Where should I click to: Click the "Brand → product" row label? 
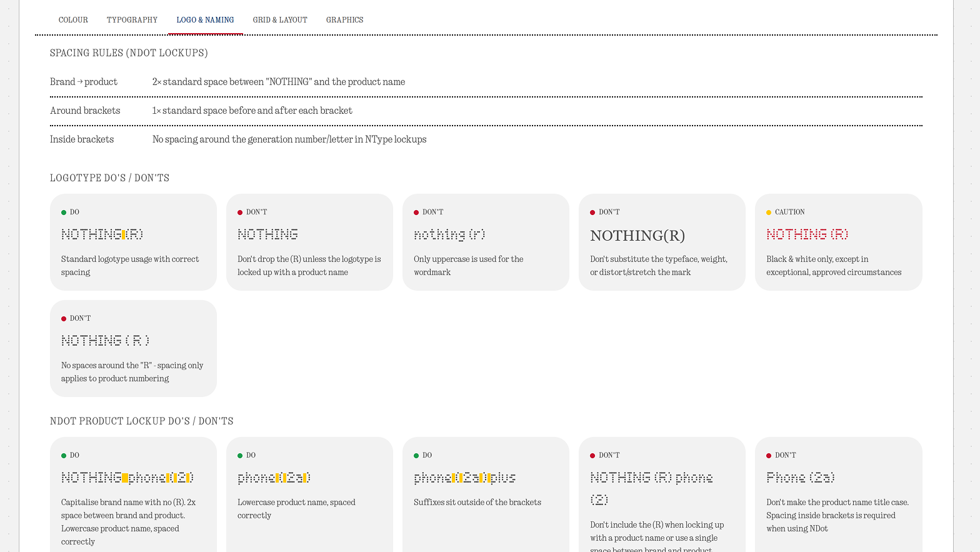tap(84, 82)
